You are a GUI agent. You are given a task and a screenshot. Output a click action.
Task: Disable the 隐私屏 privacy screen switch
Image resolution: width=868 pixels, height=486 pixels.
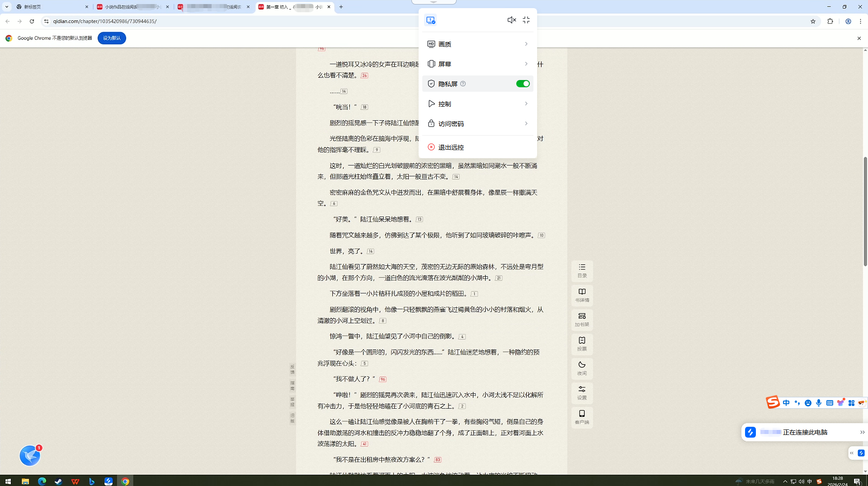tap(523, 83)
